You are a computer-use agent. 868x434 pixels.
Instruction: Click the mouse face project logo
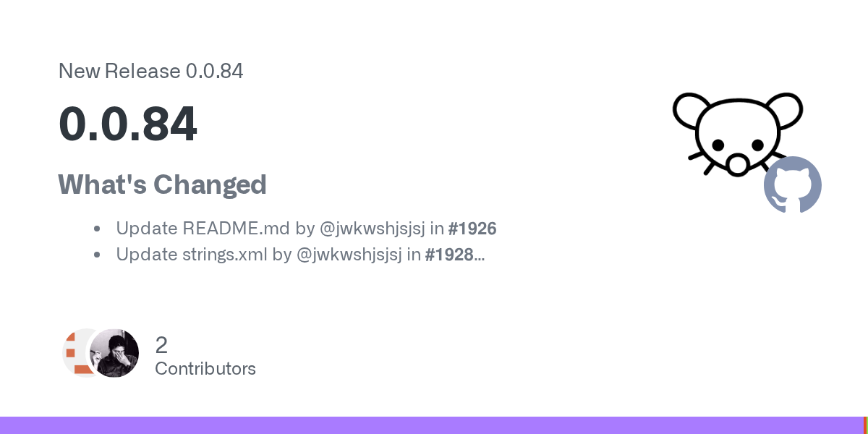tap(736, 134)
